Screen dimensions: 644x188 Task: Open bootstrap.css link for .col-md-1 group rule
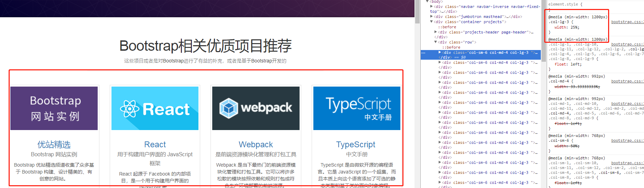[x=627, y=104]
